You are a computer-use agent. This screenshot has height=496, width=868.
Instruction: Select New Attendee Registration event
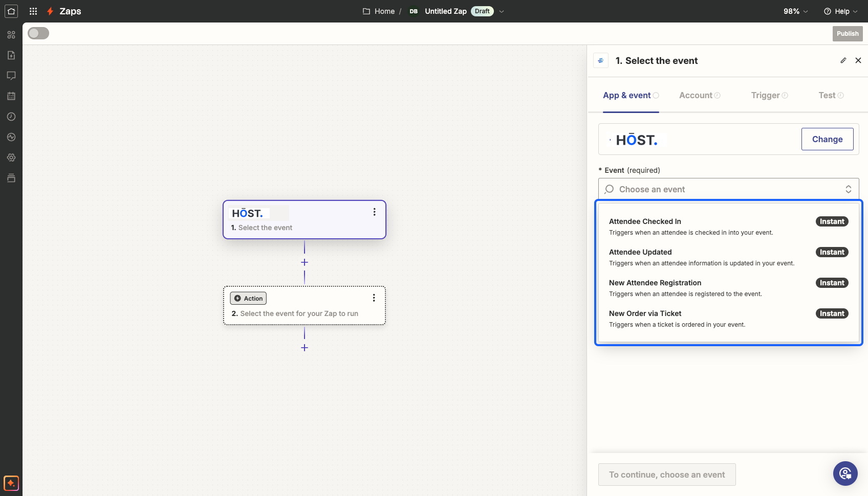point(728,288)
